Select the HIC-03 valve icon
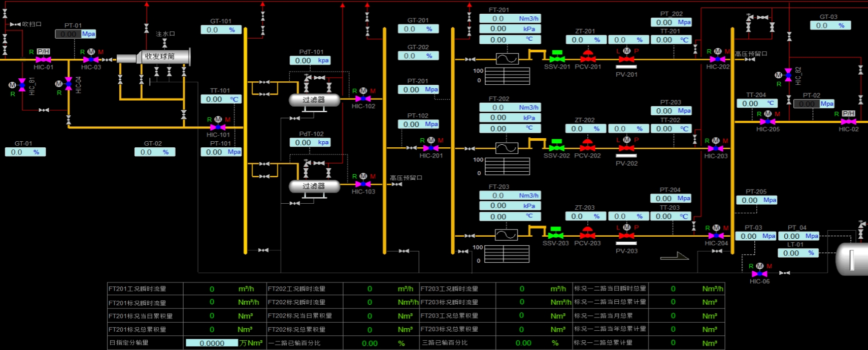The height and width of the screenshot is (350, 868). point(91,59)
